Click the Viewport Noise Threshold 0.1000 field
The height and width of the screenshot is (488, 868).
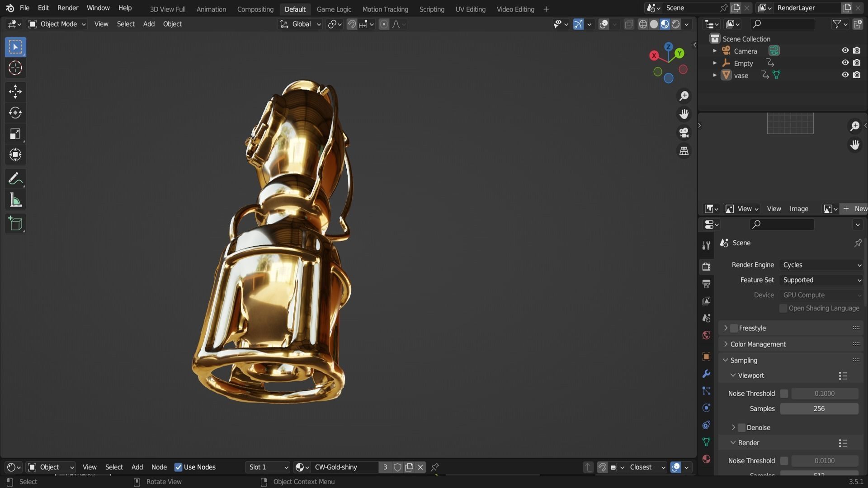(824, 394)
